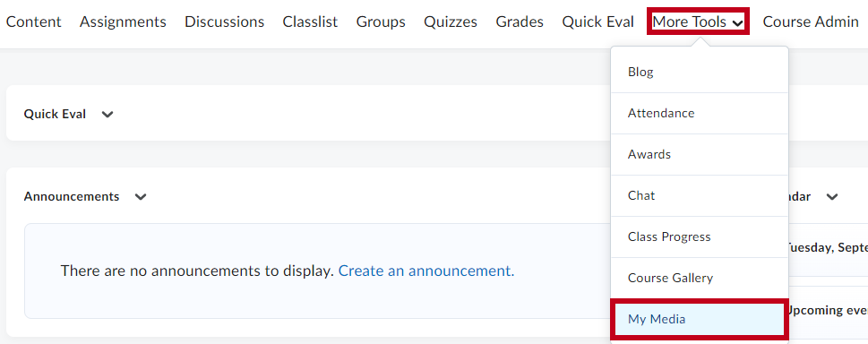This screenshot has height=344, width=868.
Task: Click the Announcements widget heading
Action: 72,197
